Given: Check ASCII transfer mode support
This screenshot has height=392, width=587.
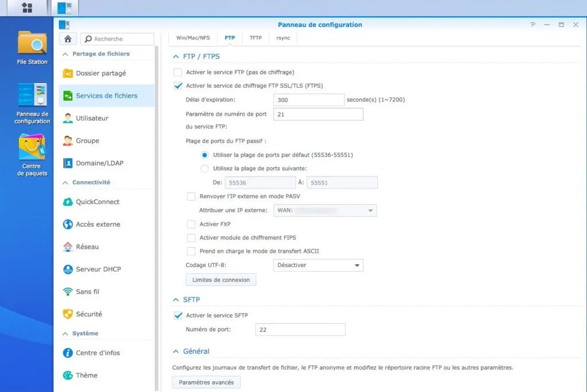Looking at the screenshot, I should [191, 251].
